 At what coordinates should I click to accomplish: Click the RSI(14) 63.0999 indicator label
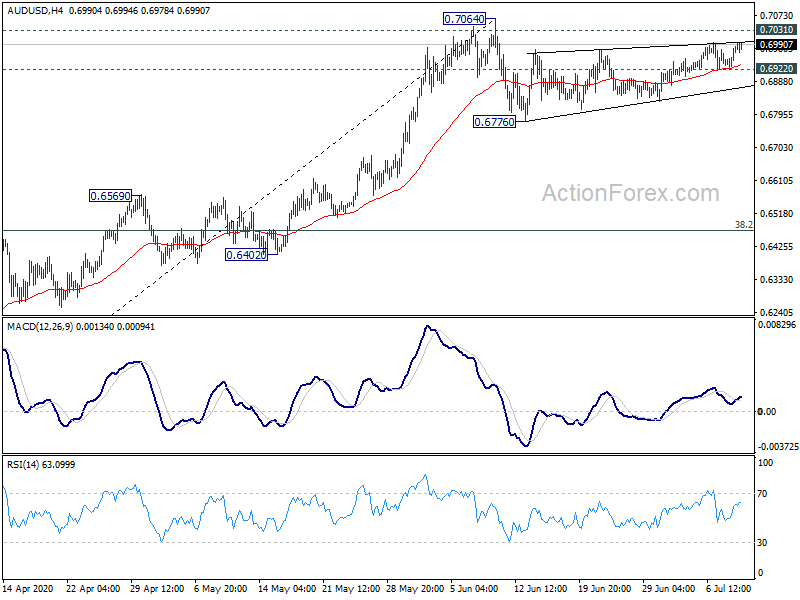pos(41,464)
